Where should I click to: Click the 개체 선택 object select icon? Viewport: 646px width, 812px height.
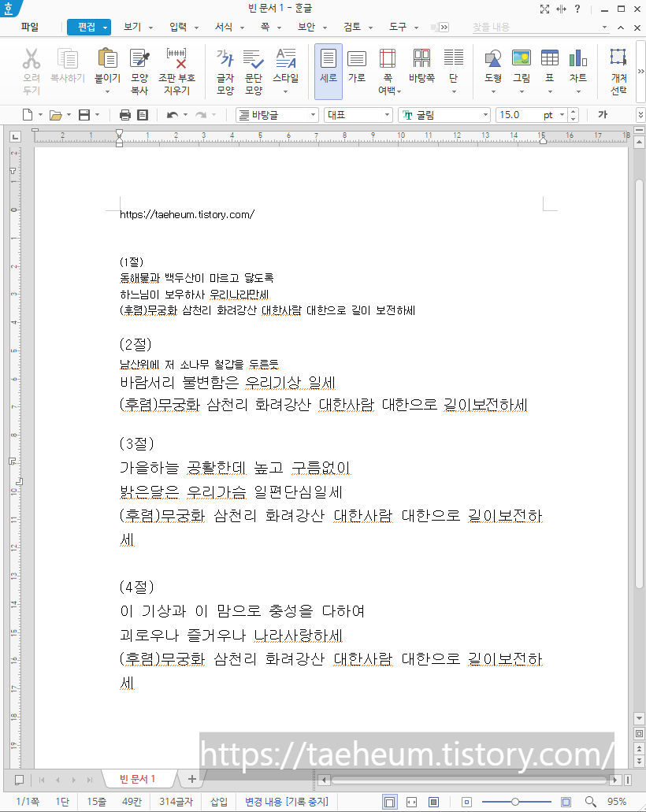pos(618,57)
